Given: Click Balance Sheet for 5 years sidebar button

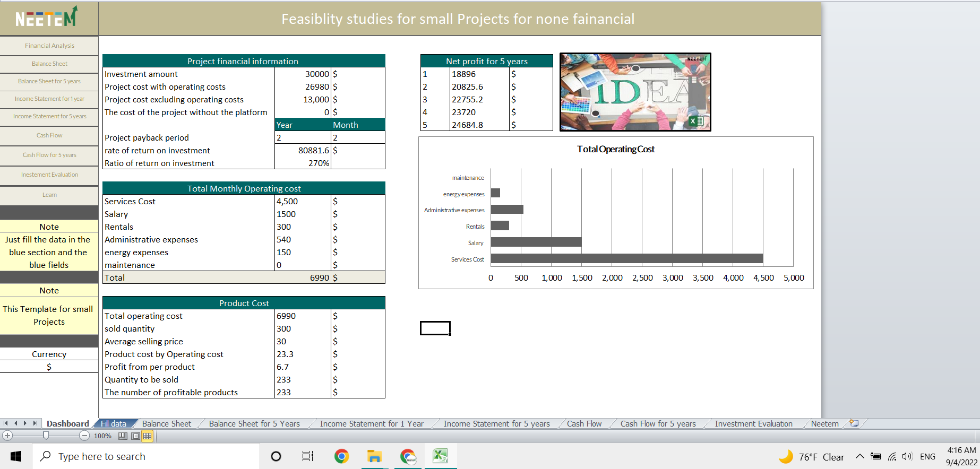Looking at the screenshot, I should (x=49, y=81).
